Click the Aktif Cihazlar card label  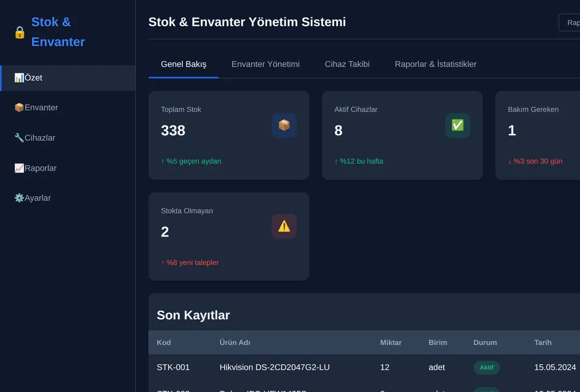pos(356,110)
